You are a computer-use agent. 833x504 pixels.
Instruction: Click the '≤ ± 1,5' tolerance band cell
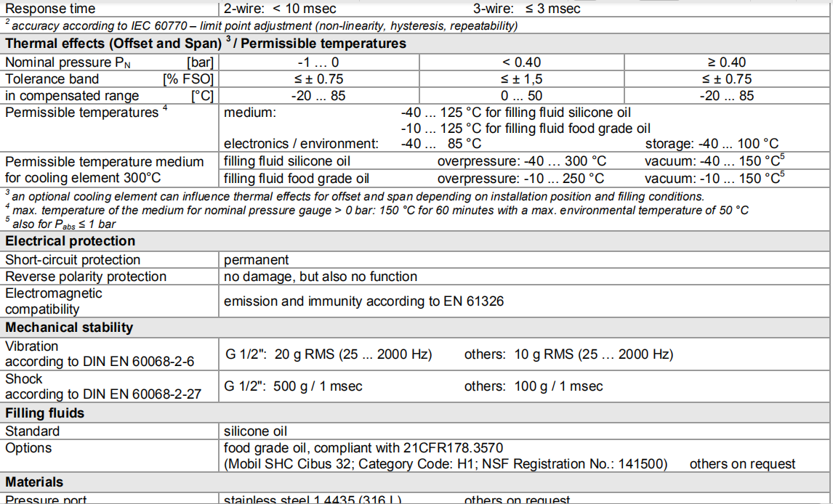(x=521, y=79)
